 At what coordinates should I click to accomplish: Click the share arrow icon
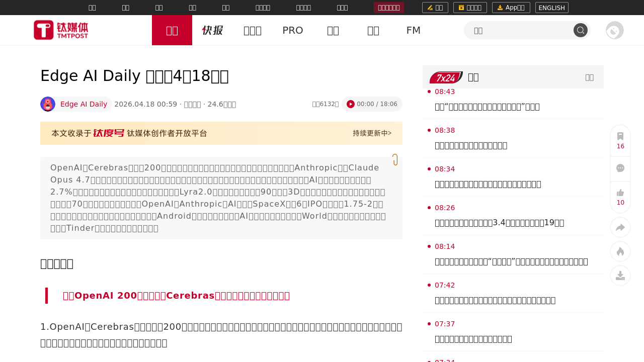[x=620, y=227]
